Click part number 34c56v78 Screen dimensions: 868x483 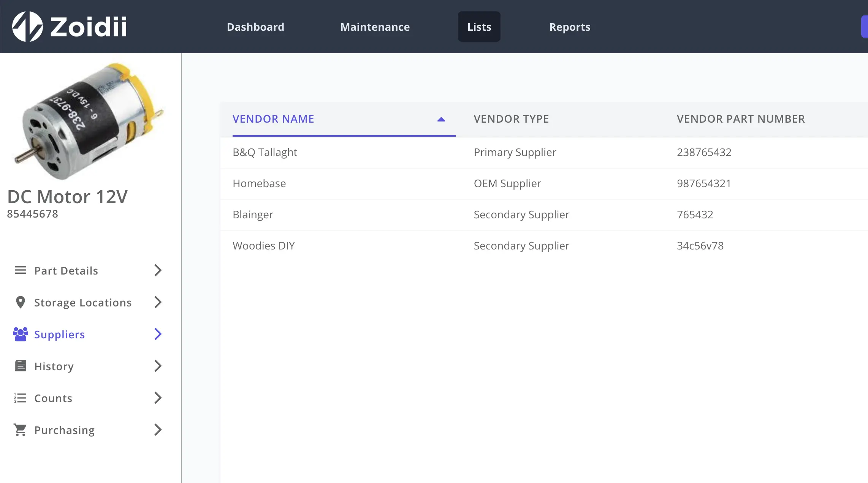click(x=700, y=246)
